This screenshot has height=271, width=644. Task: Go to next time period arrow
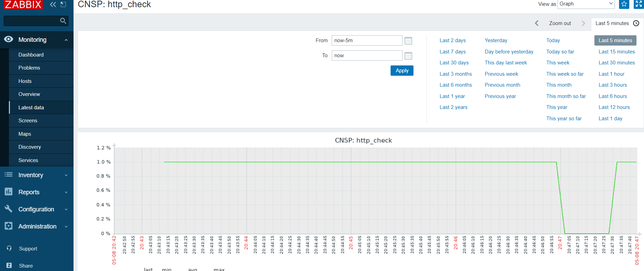tap(583, 23)
